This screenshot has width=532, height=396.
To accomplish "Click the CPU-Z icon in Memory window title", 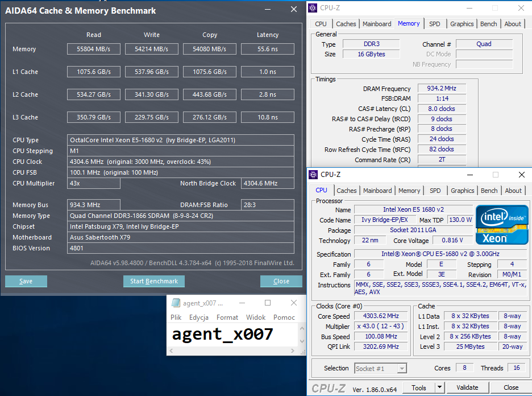I will [313, 8].
